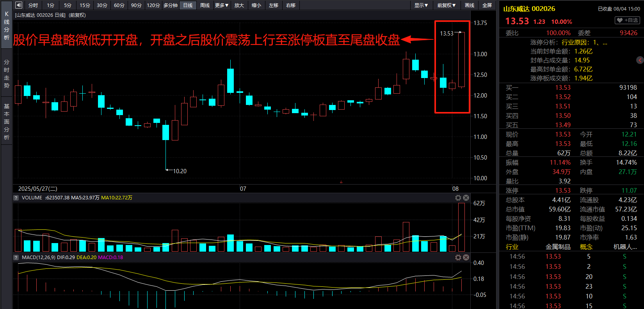Open the VOLUME indicator help icon

tap(16, 198)
